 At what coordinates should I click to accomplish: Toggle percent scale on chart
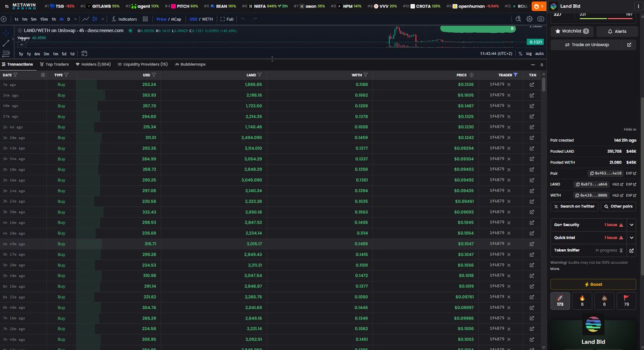pos(520,54)
